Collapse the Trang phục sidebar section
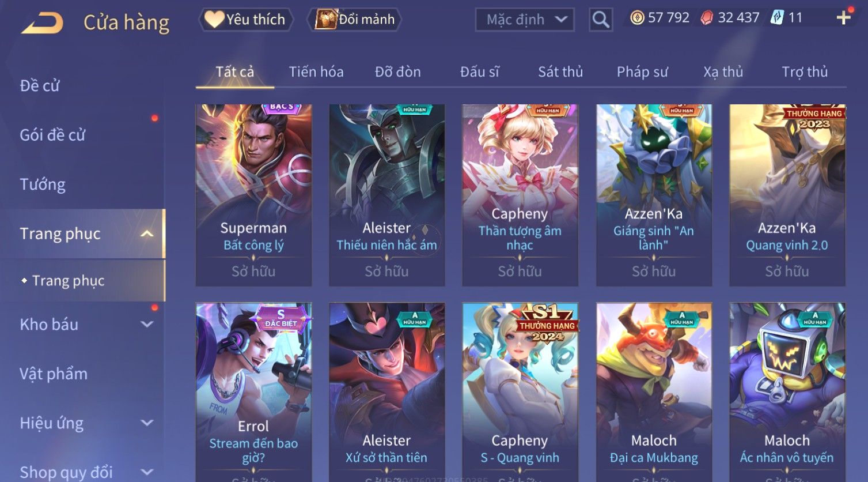The width and height of the screenshot is (868, 482). (x=147, y=234)
